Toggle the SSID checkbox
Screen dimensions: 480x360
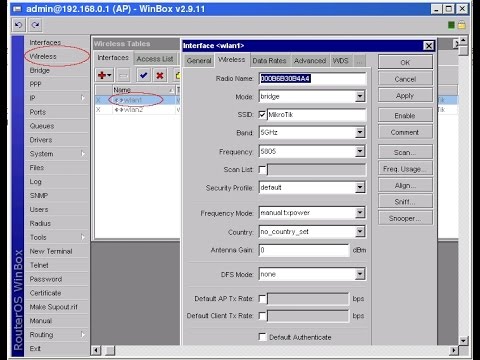[x=263, y=115]
